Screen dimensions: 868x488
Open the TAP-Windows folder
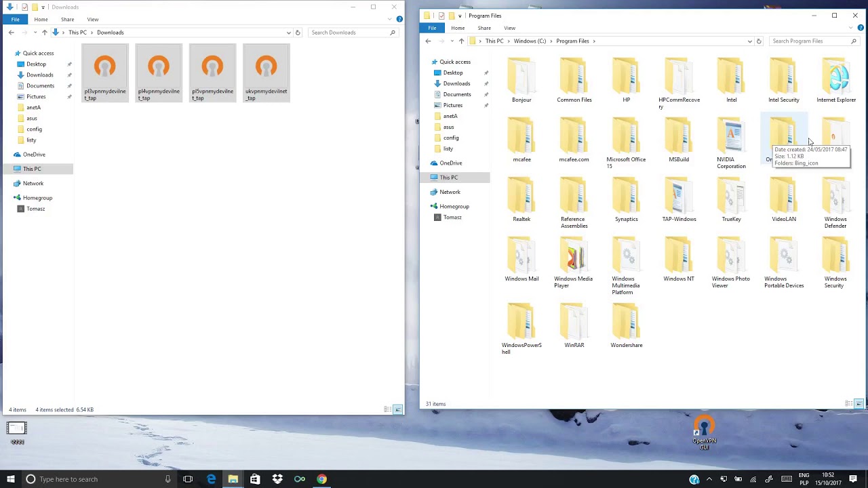point(679,200)
